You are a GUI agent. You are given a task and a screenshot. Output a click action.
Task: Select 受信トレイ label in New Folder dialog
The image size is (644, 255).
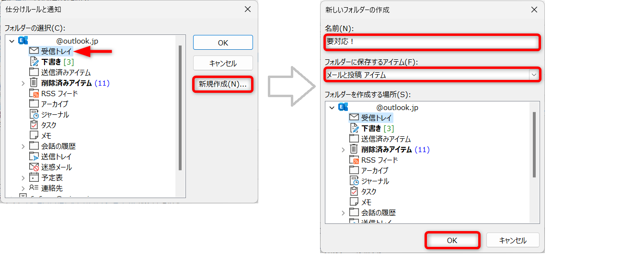click(377, 118)
